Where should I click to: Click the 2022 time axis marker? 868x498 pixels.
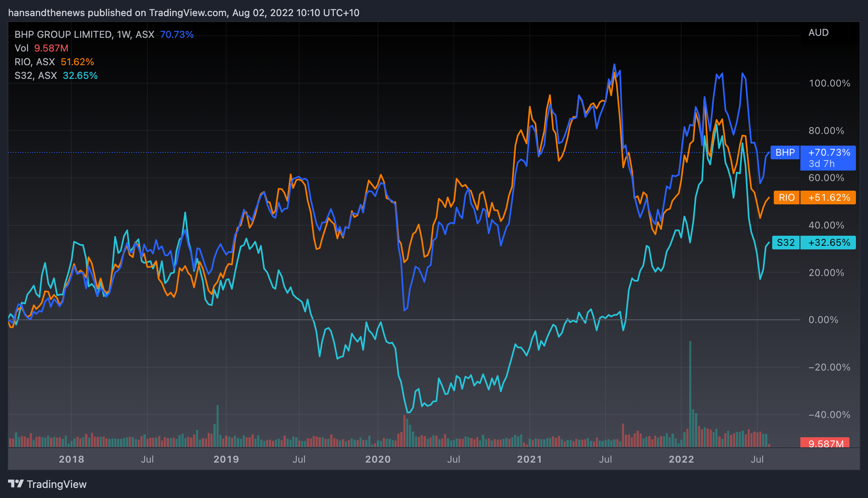point(681,459)
